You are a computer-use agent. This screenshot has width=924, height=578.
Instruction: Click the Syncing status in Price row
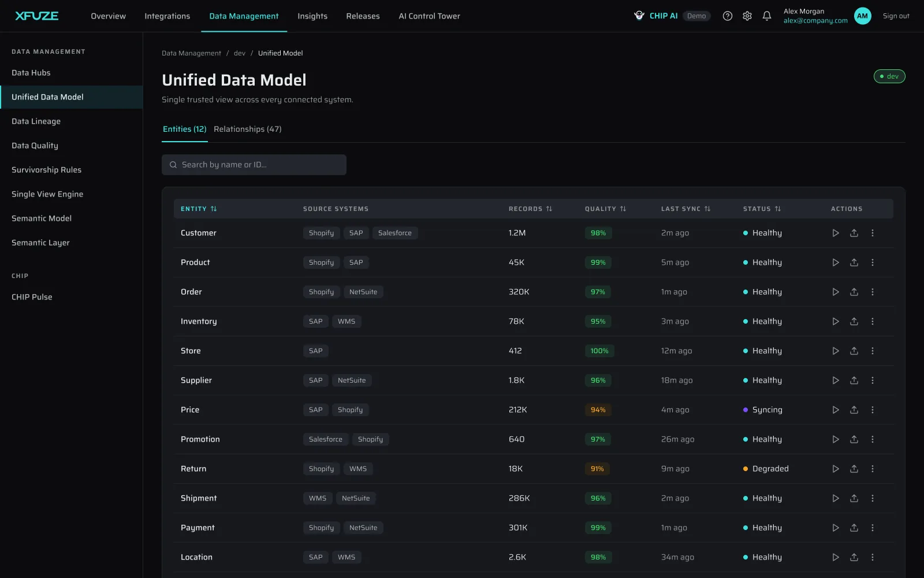(763, 410)
